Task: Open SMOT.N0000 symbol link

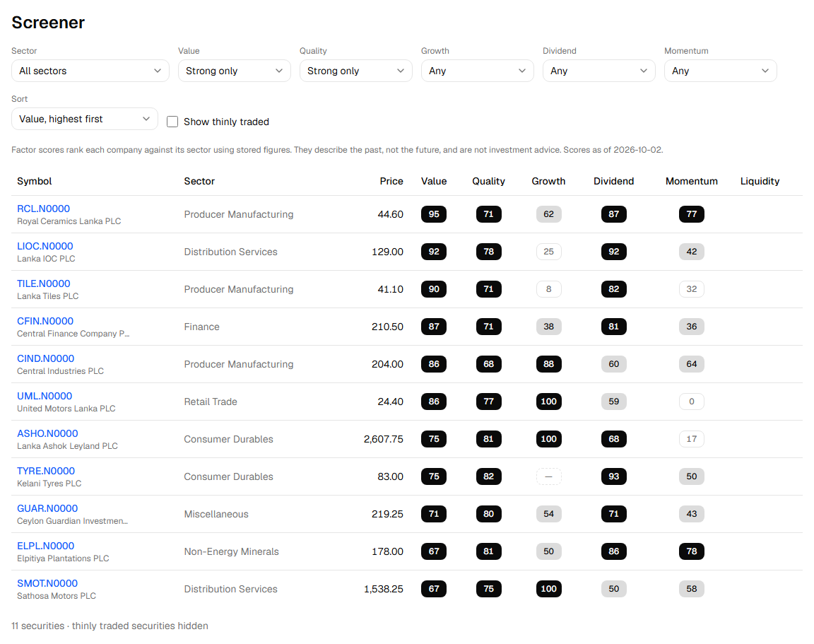Action: [x=47, y=582]
